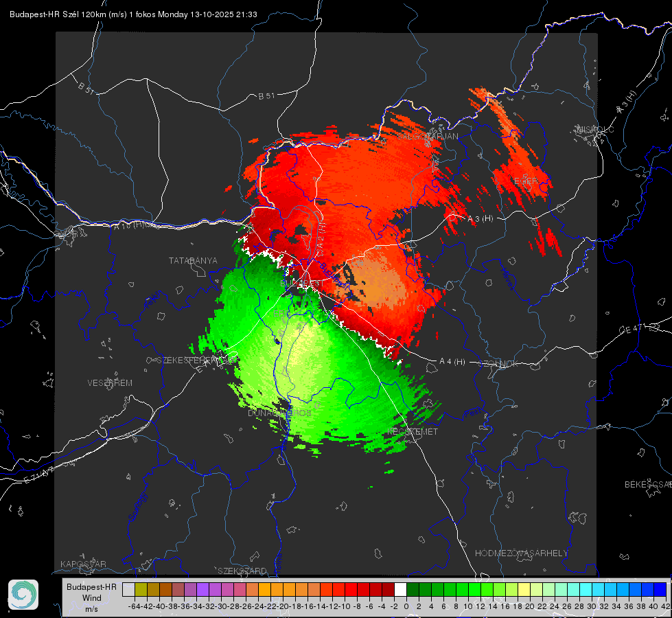Viewport: 672px width, 618px height.
Task: Click the 'A 10 (H)' road label
Action: click(129, 225)
